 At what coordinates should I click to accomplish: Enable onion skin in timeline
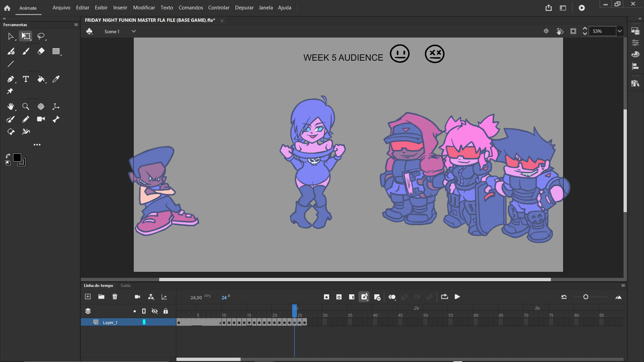tap(392, 297)
